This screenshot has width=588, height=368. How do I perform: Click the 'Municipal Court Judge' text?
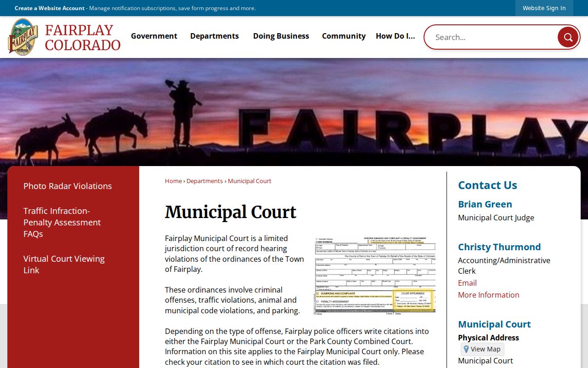pos(496,218)
